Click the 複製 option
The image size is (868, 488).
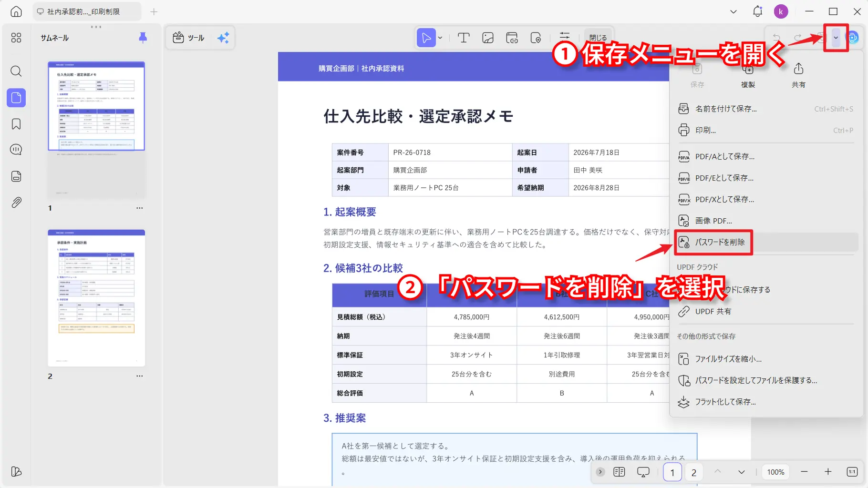coord(748,75)
